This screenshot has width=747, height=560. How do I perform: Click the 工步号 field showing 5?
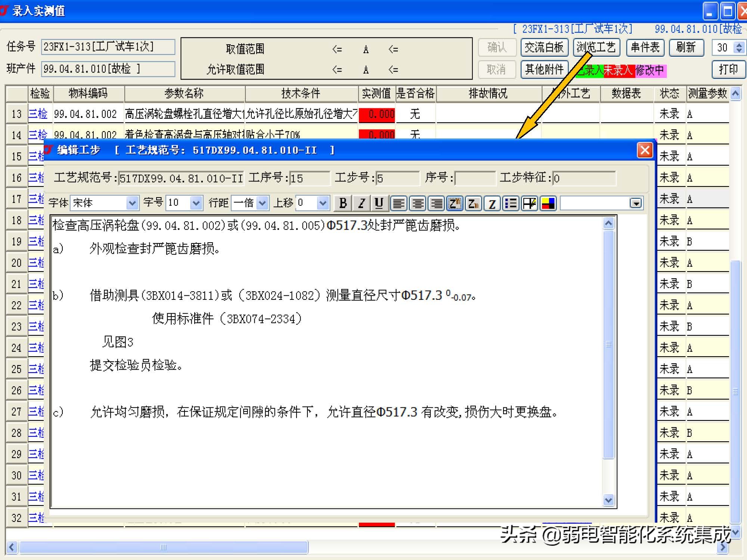pyautogui.click(x=397, y=178)
